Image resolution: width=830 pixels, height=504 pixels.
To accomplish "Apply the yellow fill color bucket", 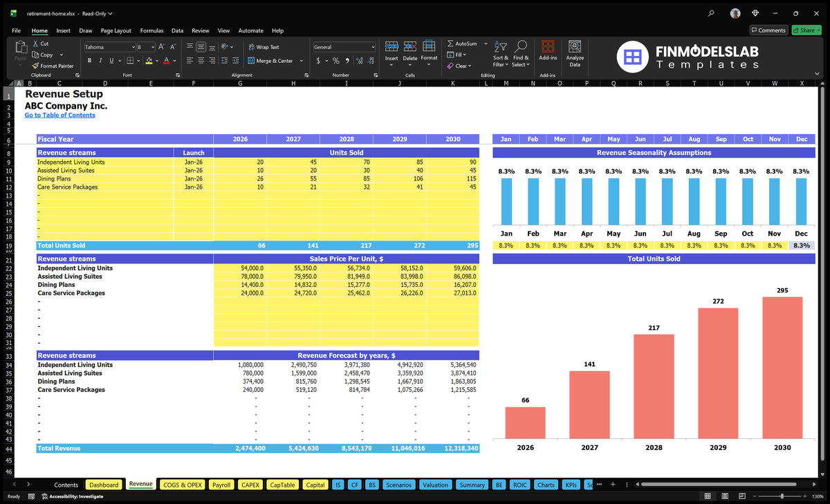I will point(149,61).
